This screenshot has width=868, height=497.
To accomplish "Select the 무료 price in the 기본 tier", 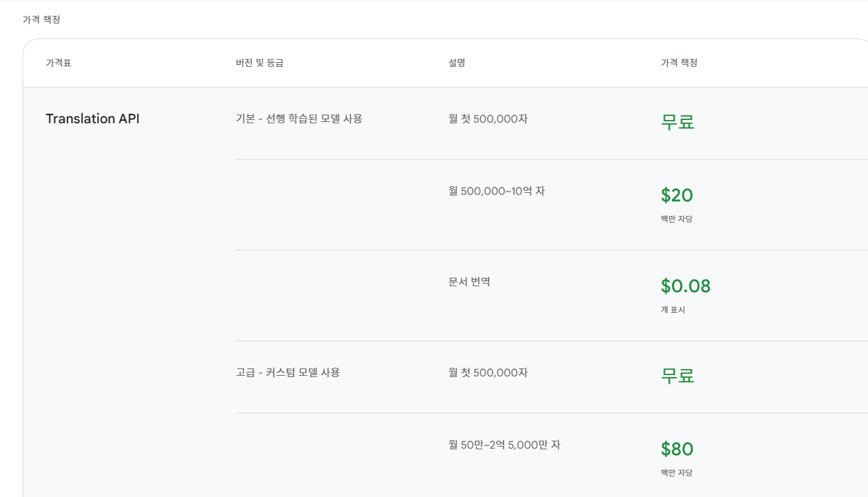I will point(677,122).
